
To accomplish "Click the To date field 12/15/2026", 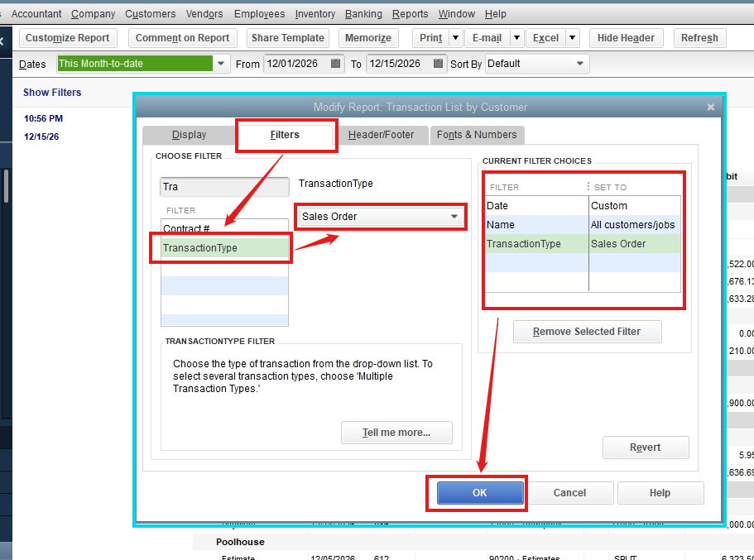I will [x=399, y=64].
